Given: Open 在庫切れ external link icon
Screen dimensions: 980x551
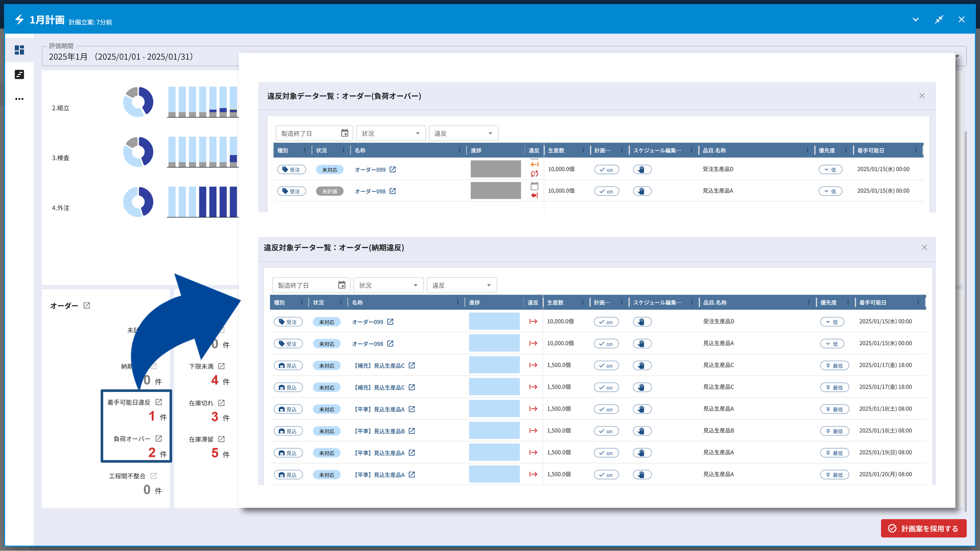Looking at the screenshot, I should point(221,403).
